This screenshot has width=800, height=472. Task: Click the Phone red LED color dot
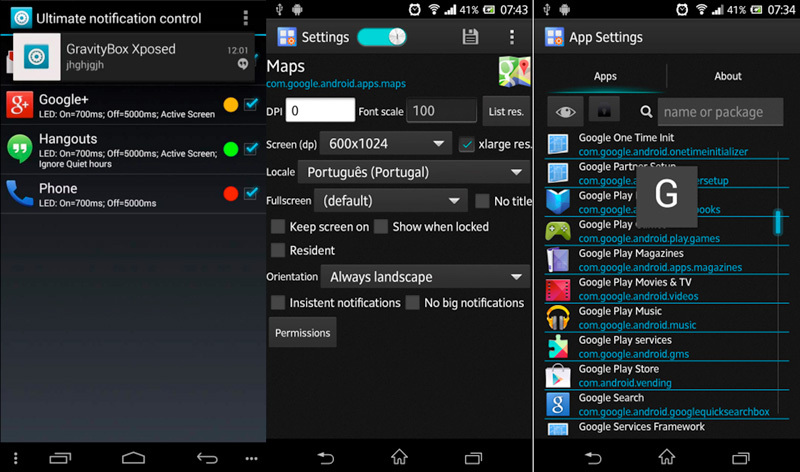pos(231,193)
